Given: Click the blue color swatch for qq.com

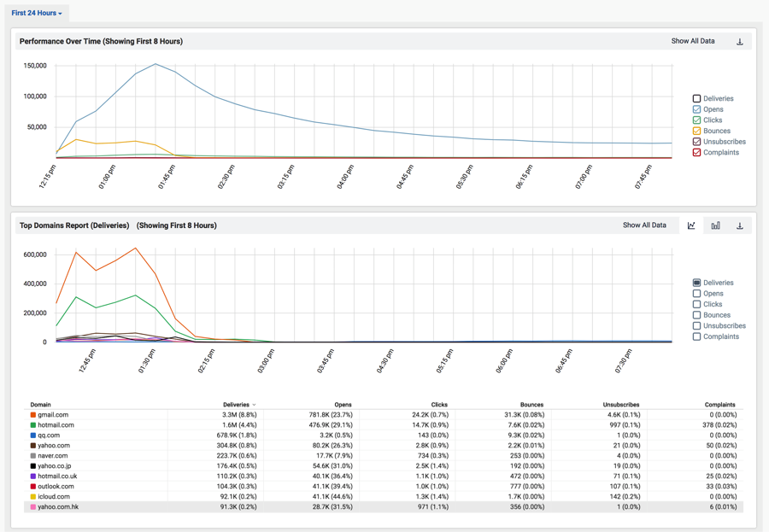Looking at the screenshot, I should coord(33,436).
